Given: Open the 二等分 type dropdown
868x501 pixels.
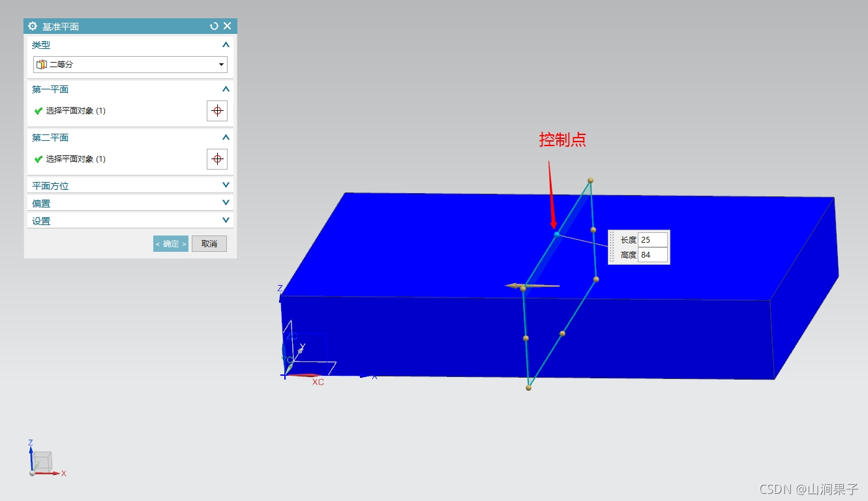Looking at the screenshot, I should point(130,65).
